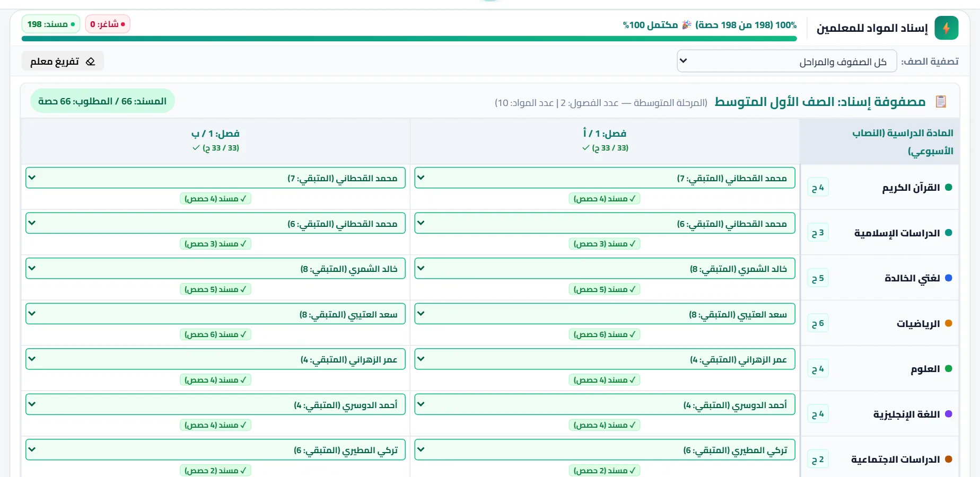Click the clipboard icon next to مصفوفة إسناد
The height and width of the screenshot is (477, 980).
(941, 101)
